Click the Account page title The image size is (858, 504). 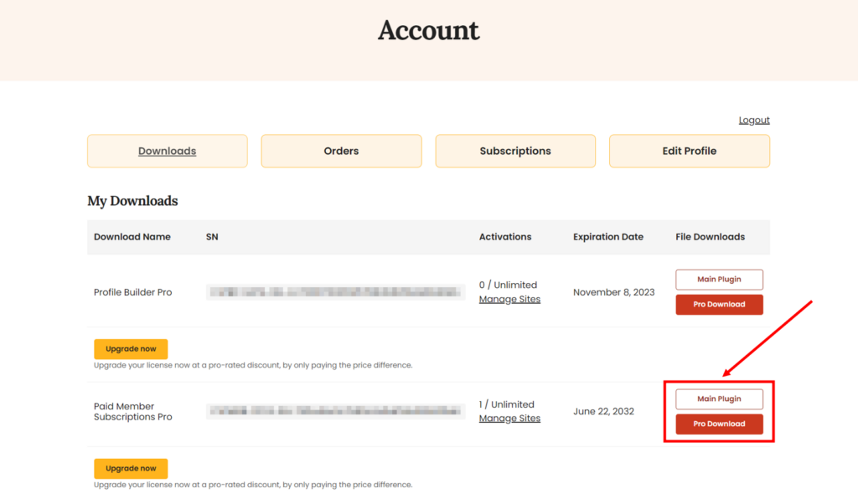pyautogui.click(x=428, y=30)
